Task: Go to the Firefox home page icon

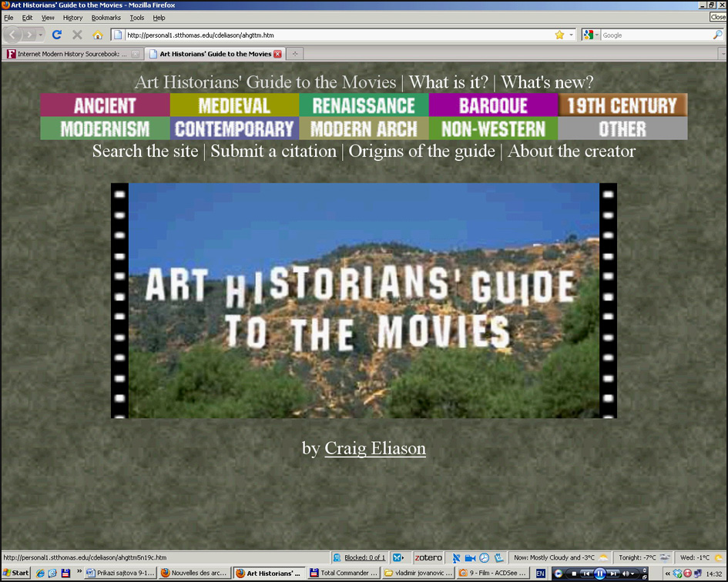Action: 98,35
